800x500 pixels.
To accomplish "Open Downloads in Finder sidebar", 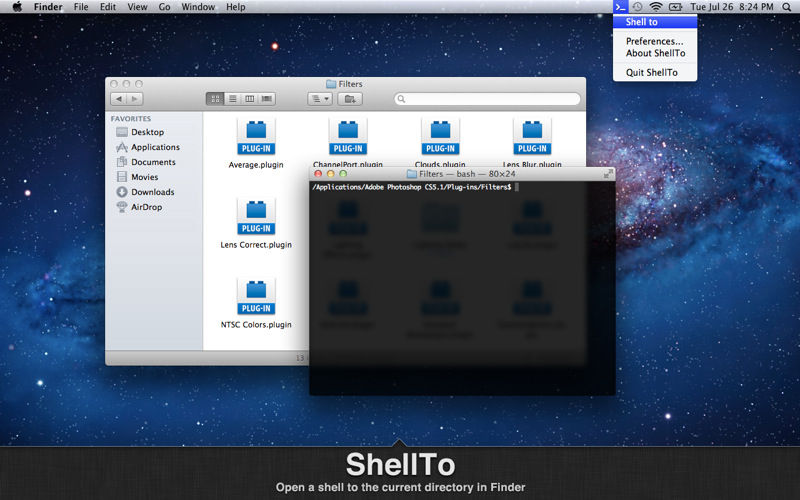I will coord(145,192).
